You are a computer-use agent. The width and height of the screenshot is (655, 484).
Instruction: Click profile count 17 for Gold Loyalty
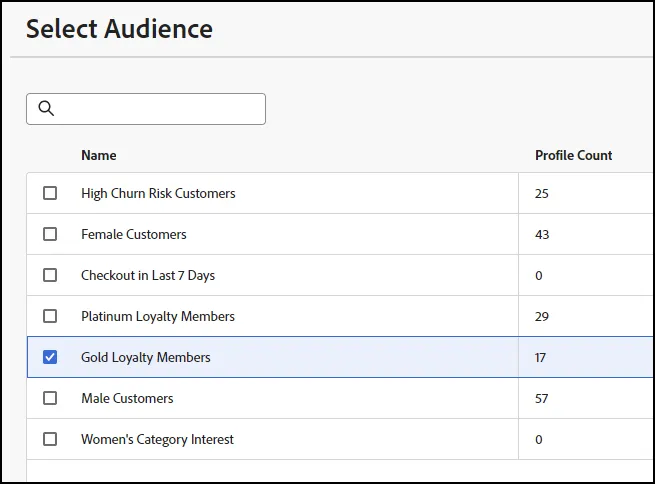tap(540, 357)
